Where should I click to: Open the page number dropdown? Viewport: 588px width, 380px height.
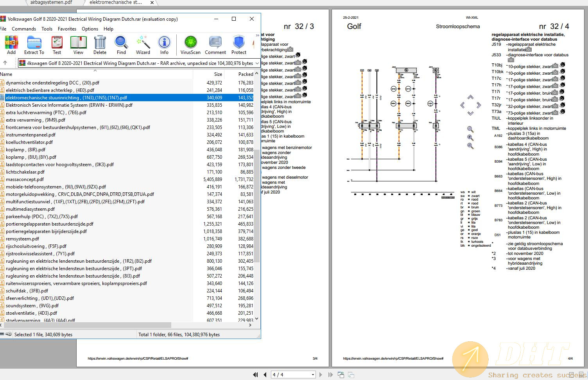(x=313, y=375)
